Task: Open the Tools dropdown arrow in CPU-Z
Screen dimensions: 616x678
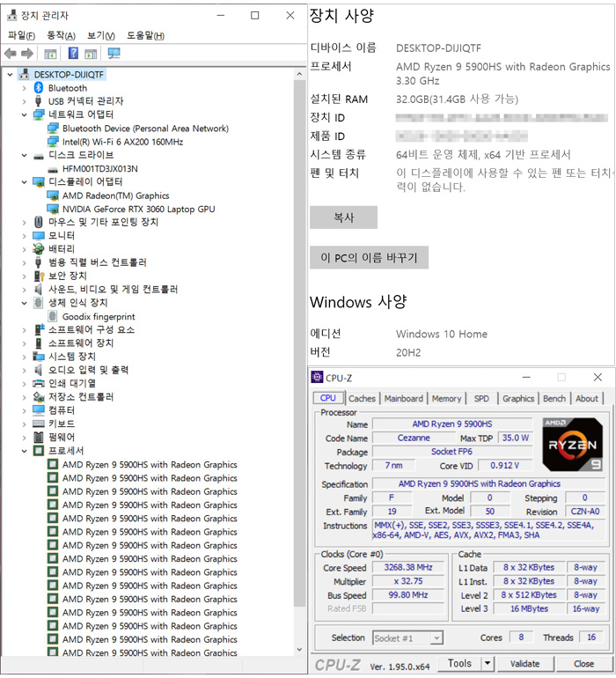Action: pyautogui.click(x=488, y=663)
